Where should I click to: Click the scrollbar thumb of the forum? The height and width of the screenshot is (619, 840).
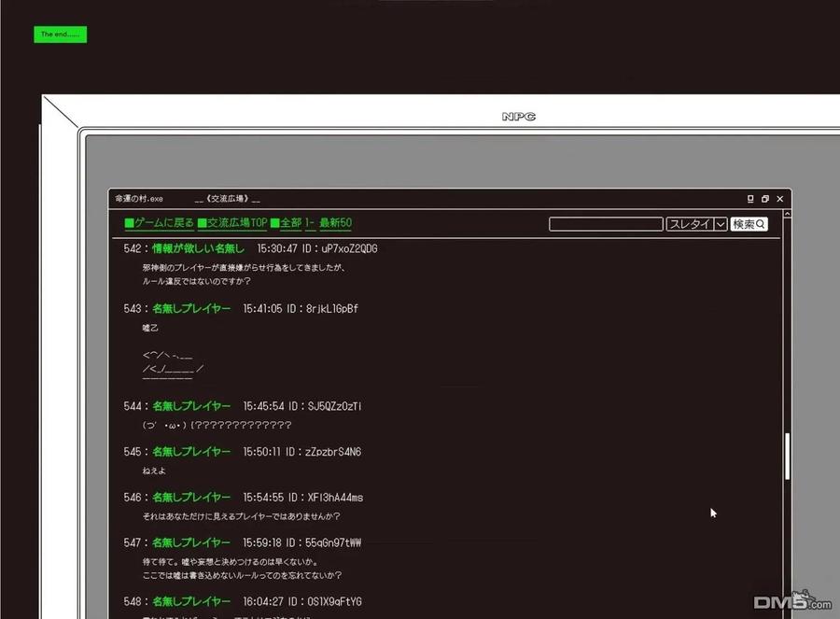[x=787, y=456]
